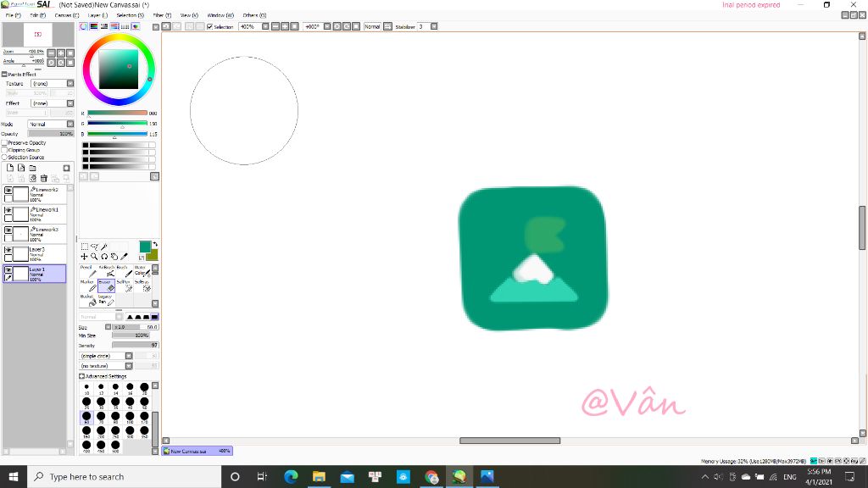868x488 pixels.
Task: Switch to the New Canvas.sai document tab
Action: pos(198,451)
